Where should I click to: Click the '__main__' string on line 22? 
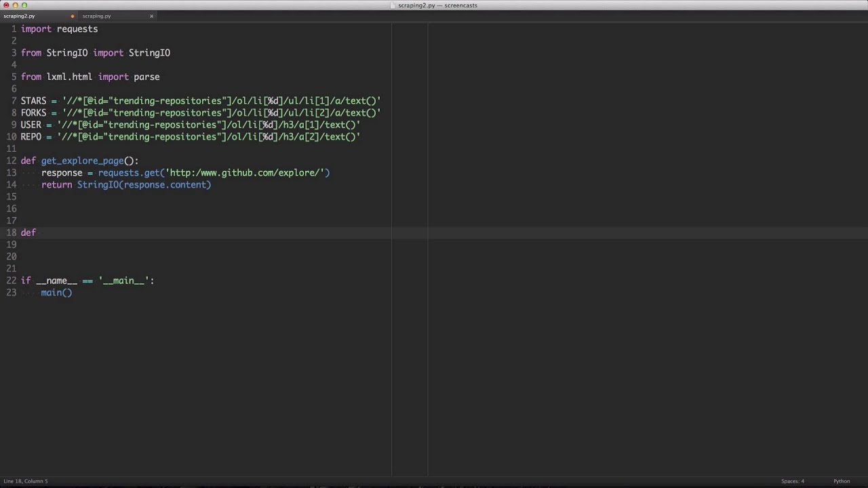click(123, 281)
